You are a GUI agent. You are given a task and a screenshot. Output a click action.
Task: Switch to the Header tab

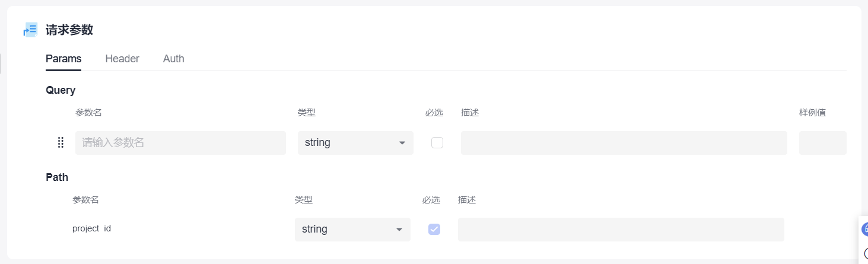(x=122, y=59)
